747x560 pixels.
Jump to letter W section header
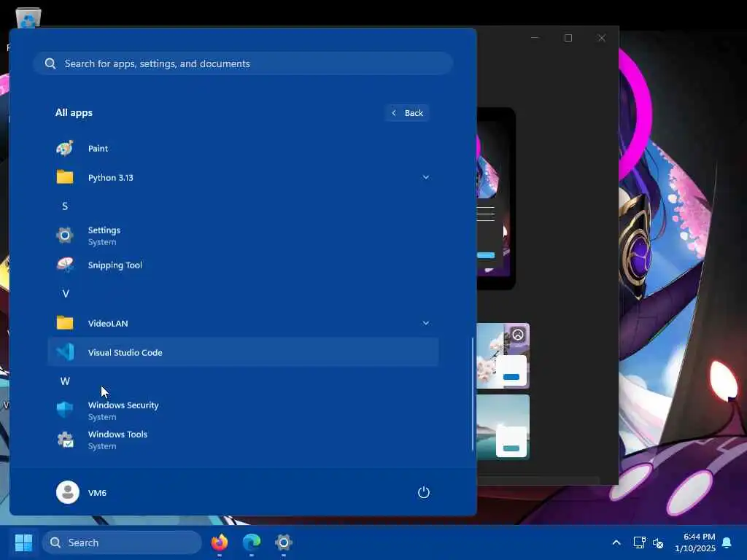click(x=65, y=381)
